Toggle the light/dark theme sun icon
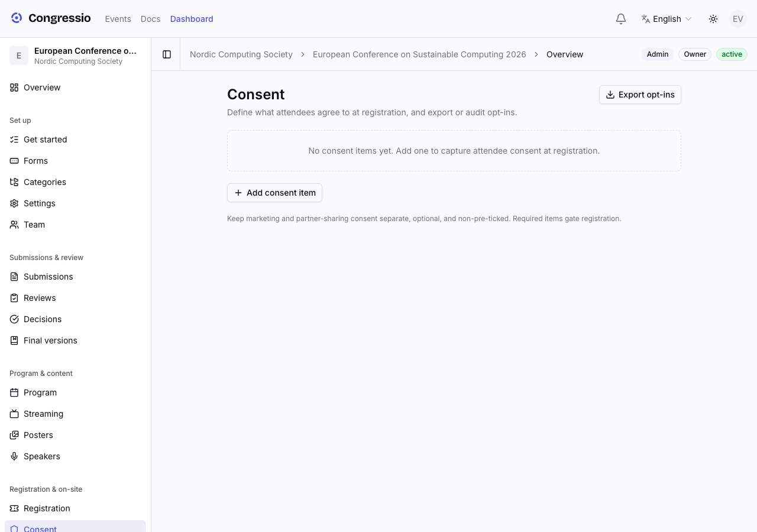This screenshot has height=532, width=757. click(x=713, y=19)
